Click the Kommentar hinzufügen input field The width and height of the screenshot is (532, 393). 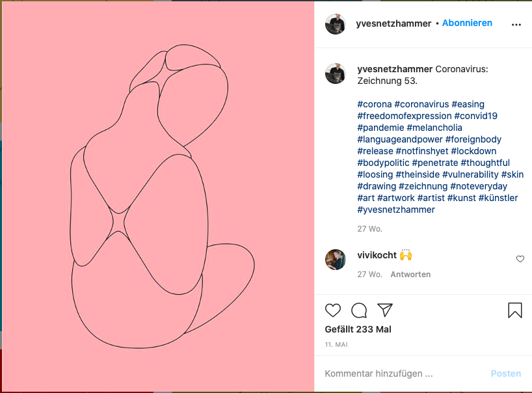[x=403, y=373]
